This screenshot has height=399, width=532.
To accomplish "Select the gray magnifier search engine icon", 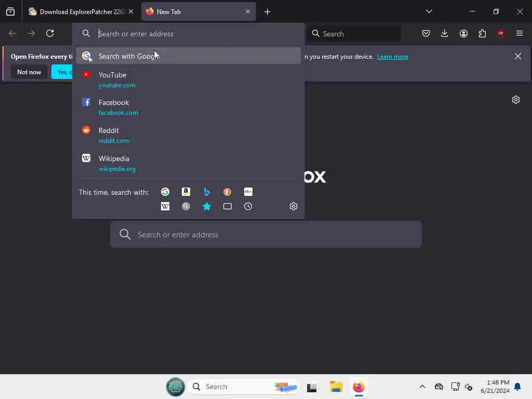I will 186,206.
